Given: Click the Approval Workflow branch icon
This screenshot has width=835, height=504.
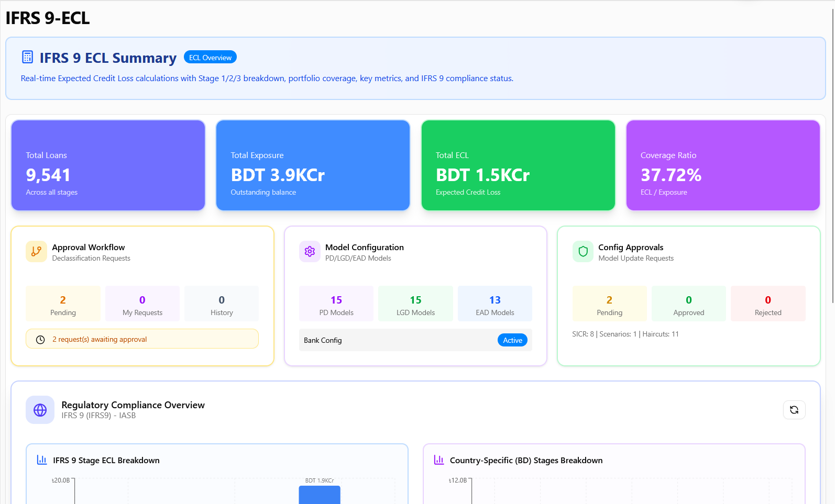Looking at the screenshot, I should [x=36, y=252].
